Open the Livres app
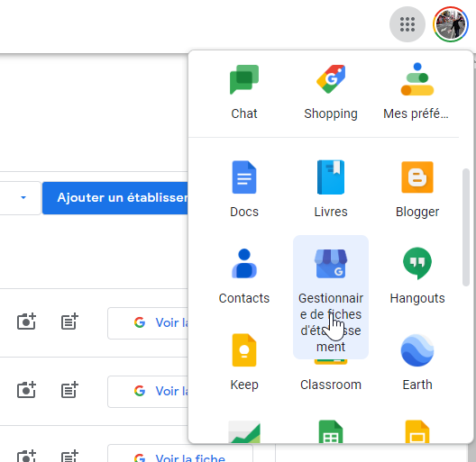 [331, 189]
